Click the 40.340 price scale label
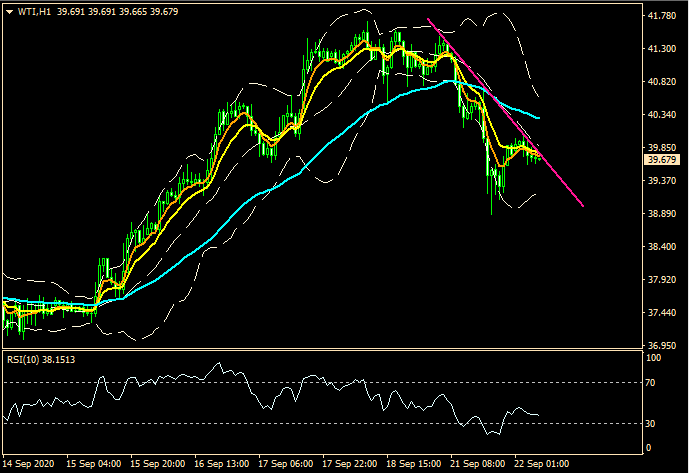This screenshot has height=473, width=690. (x=664, y=115)
